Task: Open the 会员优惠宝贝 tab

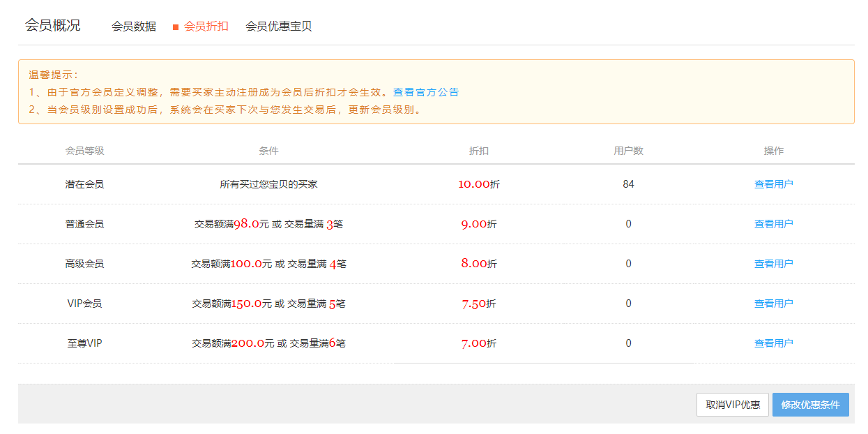Action: (278, 27)
